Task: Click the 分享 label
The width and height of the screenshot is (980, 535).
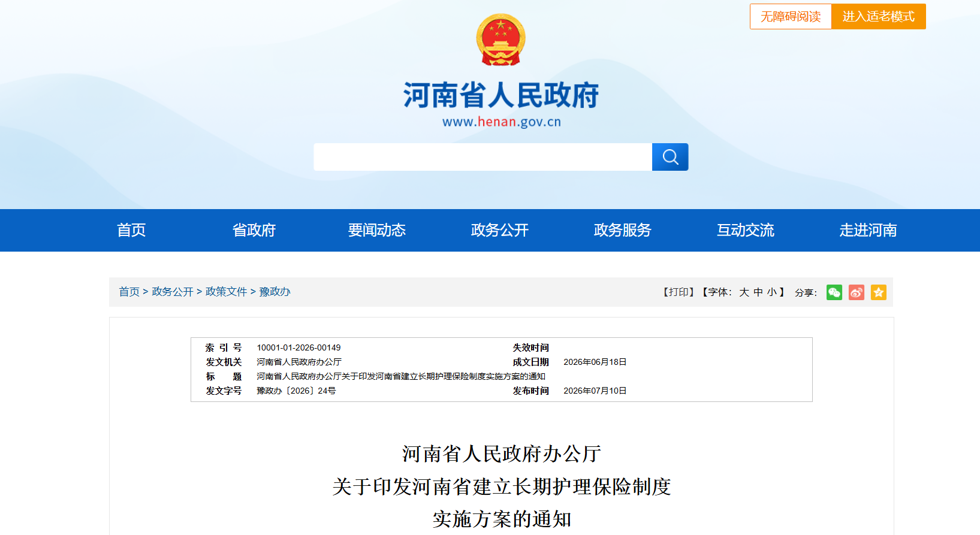Action: [806, 292]
